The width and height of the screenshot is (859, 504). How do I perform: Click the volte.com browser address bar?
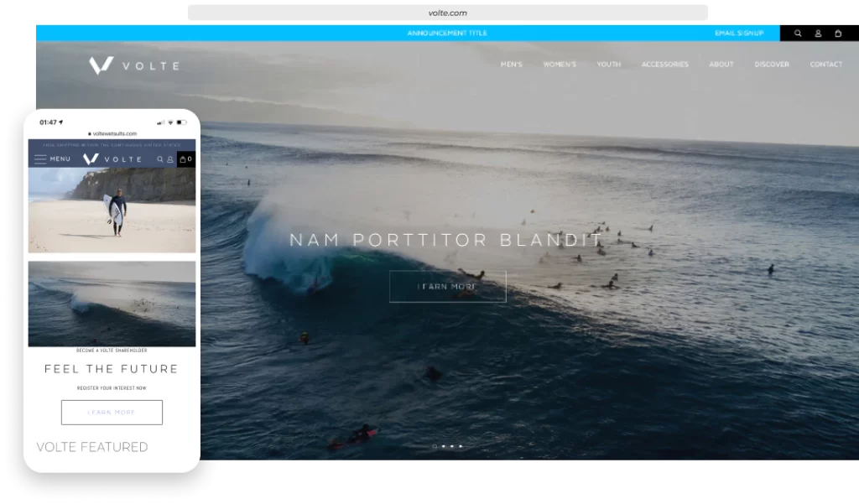[447, 13]
